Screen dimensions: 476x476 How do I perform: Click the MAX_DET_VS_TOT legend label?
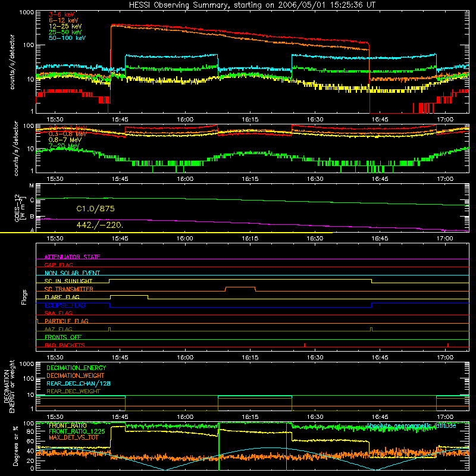73,437
